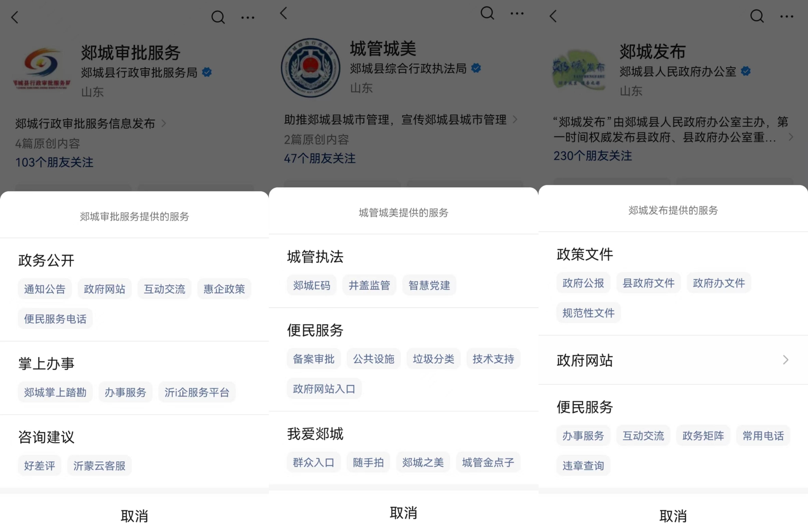Select the 好差评 chip
The height and width of the screenshot is (532, 808).
(39, 466)
